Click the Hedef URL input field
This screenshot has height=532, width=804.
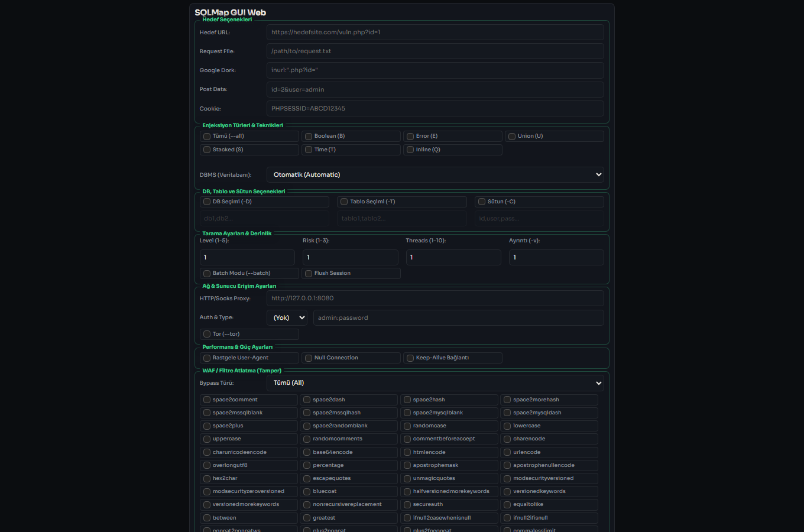[x=435, y=33]
